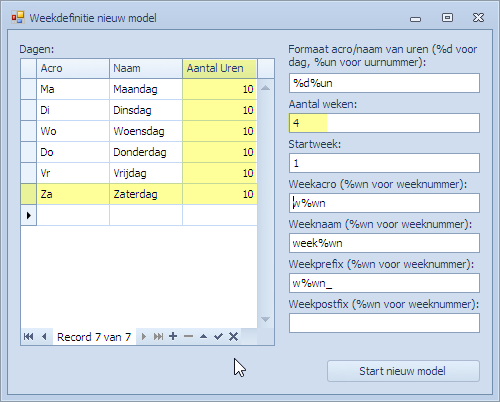Click the edit record up-arrow icon
The image size is (500, 402).
tap(203, 336)
